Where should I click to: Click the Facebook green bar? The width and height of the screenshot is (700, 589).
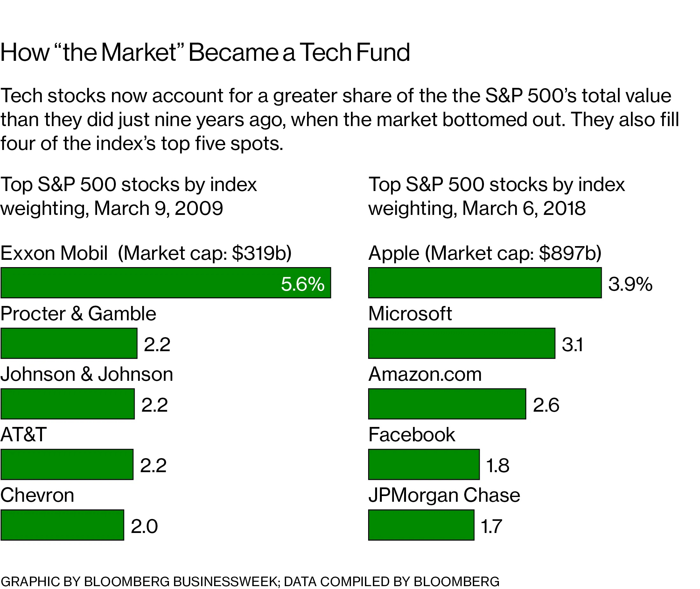[x=424, y=465]
